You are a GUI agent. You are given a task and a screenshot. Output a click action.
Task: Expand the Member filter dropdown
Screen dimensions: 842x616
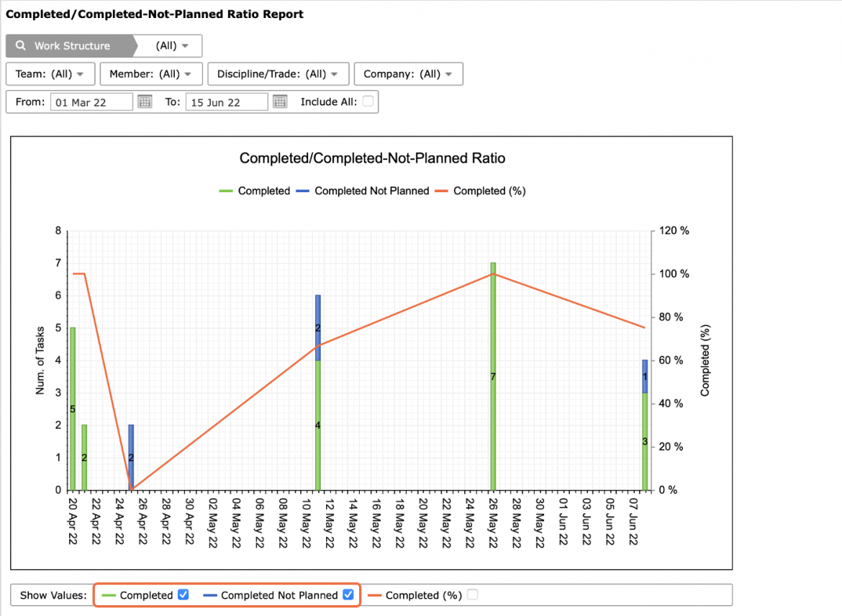pos(151,74)
